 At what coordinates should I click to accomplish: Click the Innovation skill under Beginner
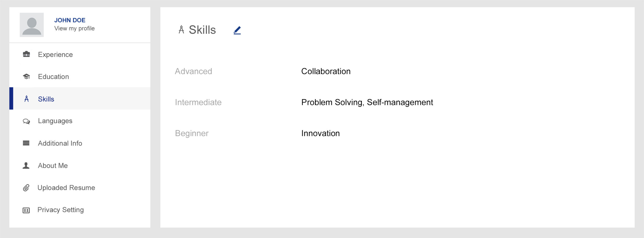[x=320, y=133]
